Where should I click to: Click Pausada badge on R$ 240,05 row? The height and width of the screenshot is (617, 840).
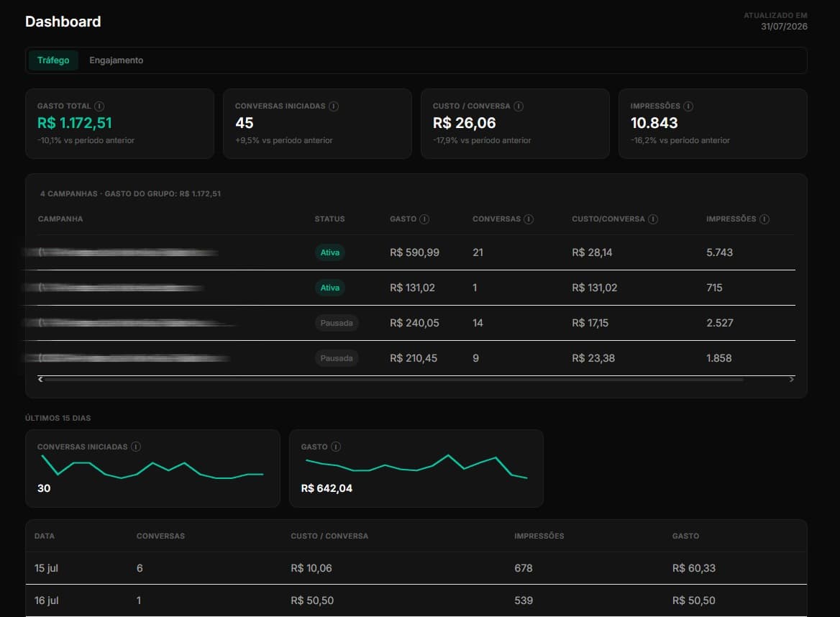point(337,323)
